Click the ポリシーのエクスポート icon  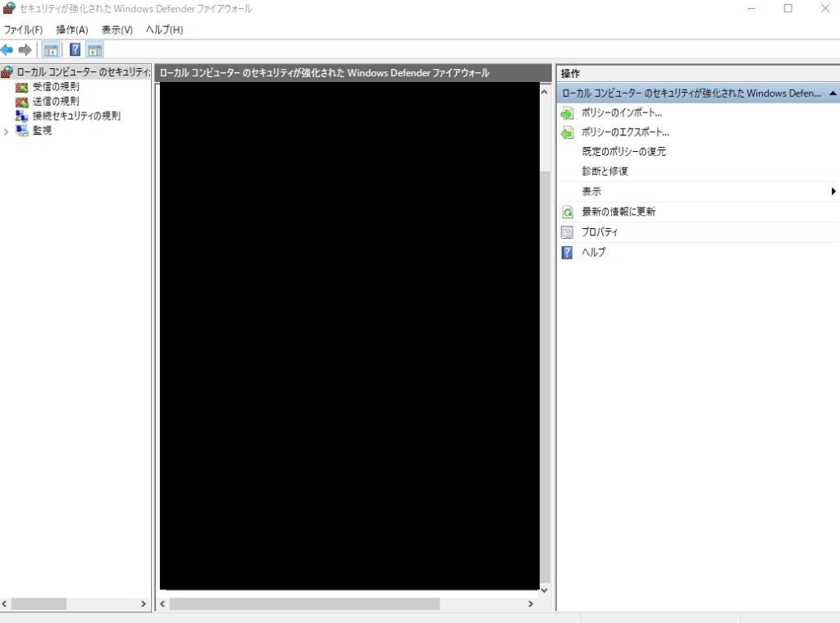568,132
